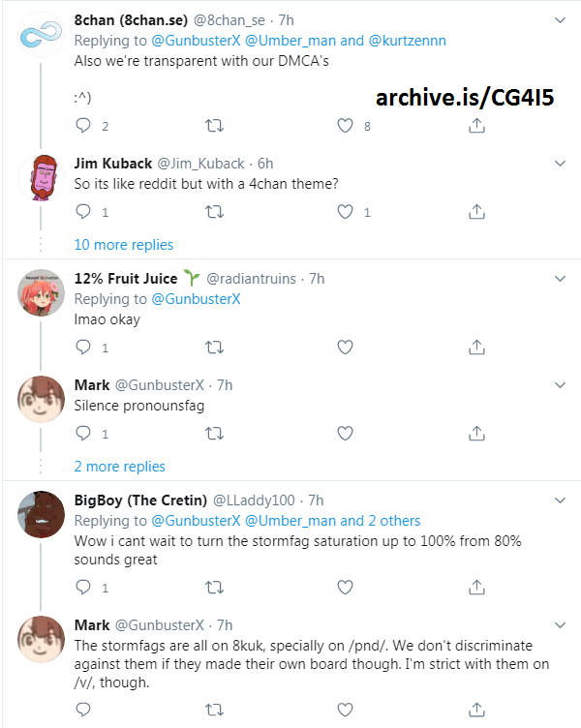The height and width of the screenshot is (728, 581).
Task: Retweet the 'lmao okay' tweet
Action: 215,347
